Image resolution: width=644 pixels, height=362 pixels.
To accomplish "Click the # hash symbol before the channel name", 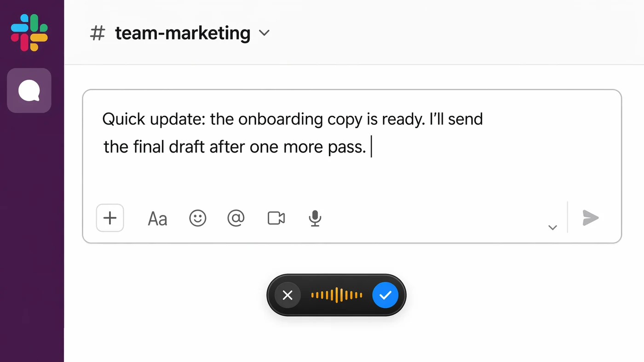I will click(98, 33).
